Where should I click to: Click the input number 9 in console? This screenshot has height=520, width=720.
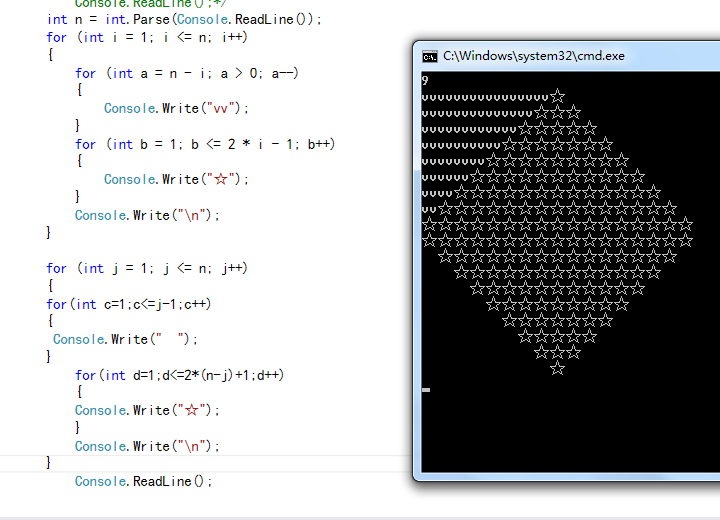(x=425, y=80)
